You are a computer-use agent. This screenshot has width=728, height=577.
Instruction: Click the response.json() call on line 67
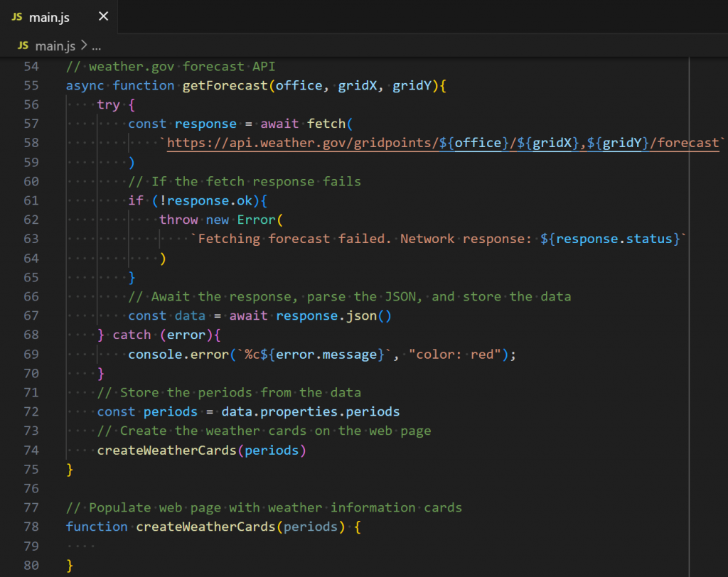click(334, 316)
